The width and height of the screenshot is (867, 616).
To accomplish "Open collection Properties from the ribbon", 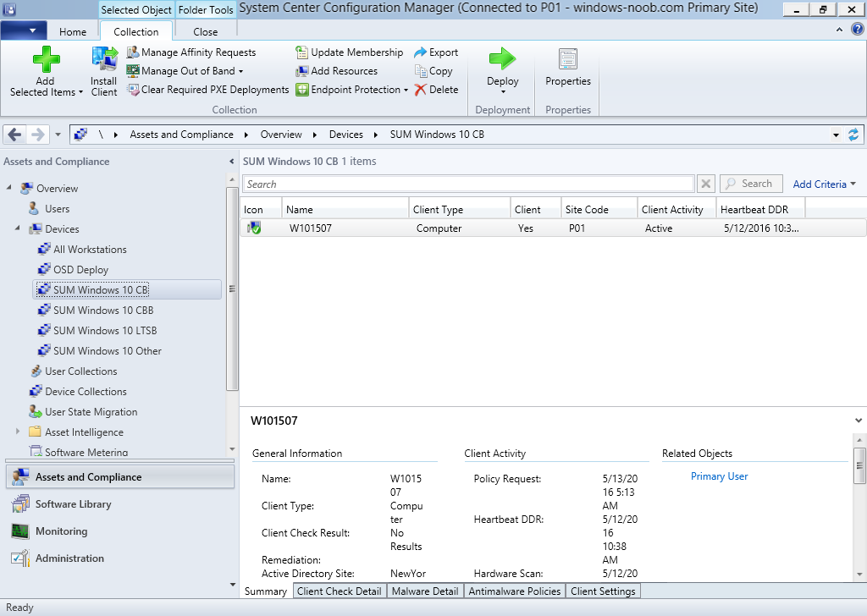I will [x=568, y=68].
